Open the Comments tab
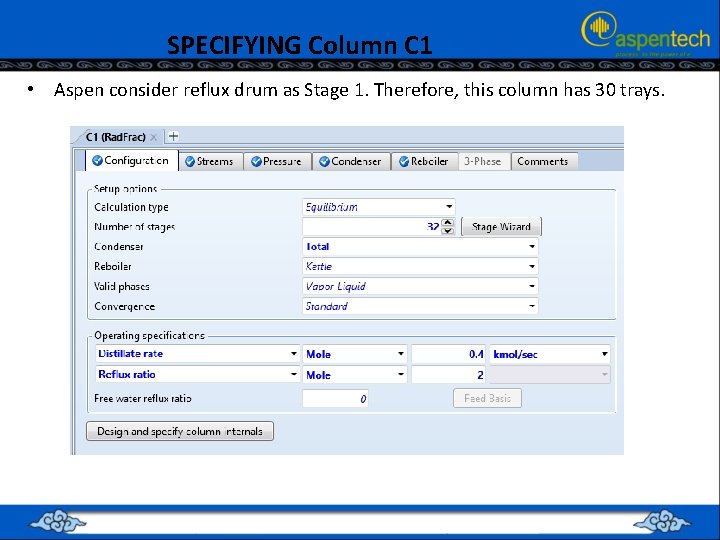The image size is (720, 540). tap(544, 162)
